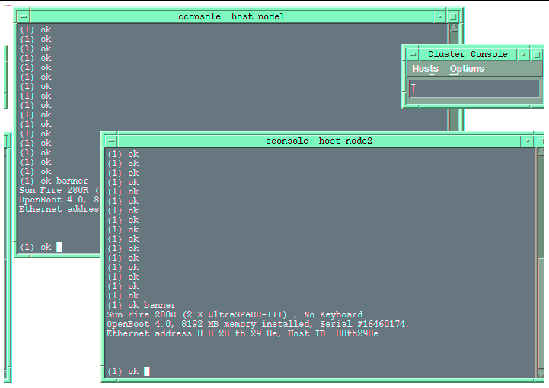The height and width of the screenshot is (388, 549).
Task: Click the Ethernet address line in node1 console
Action: [59, 209]
